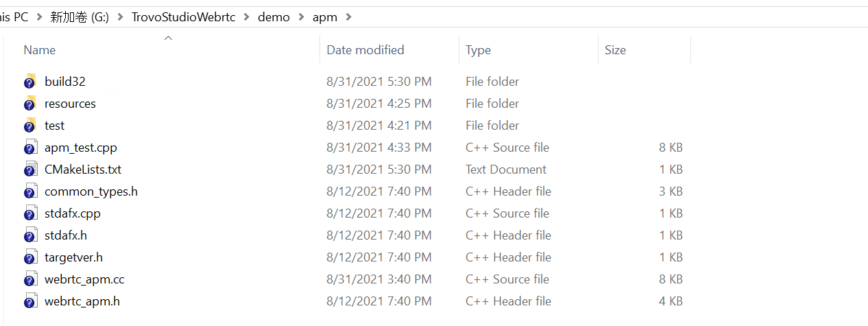
Task: Go to TrovoStudioWebrtc in the address path
Action: pos(183,17)
